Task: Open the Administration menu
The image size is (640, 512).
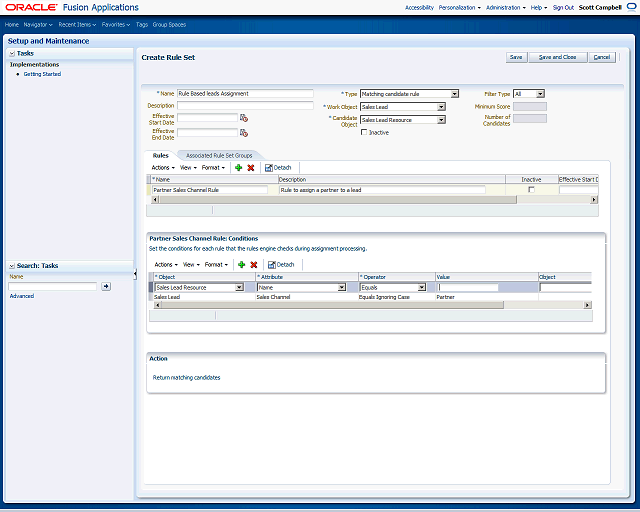Action: [506, 7]
